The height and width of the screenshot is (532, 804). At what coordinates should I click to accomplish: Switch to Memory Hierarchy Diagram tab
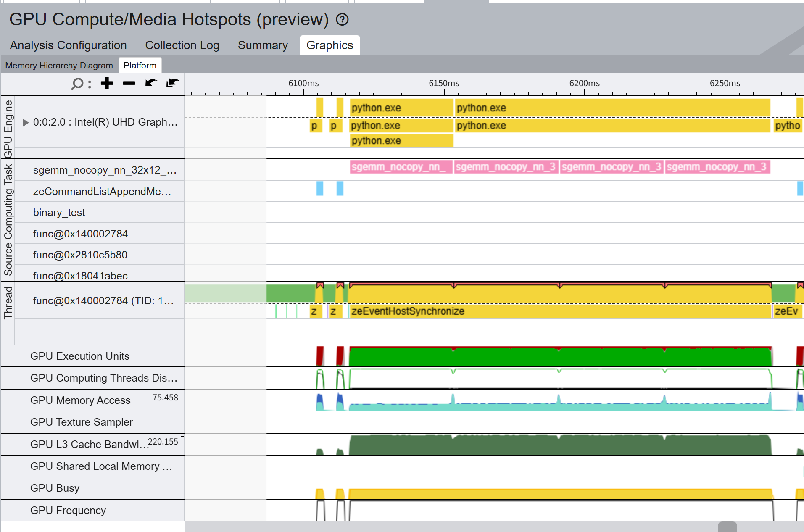[x=59, y=66]
